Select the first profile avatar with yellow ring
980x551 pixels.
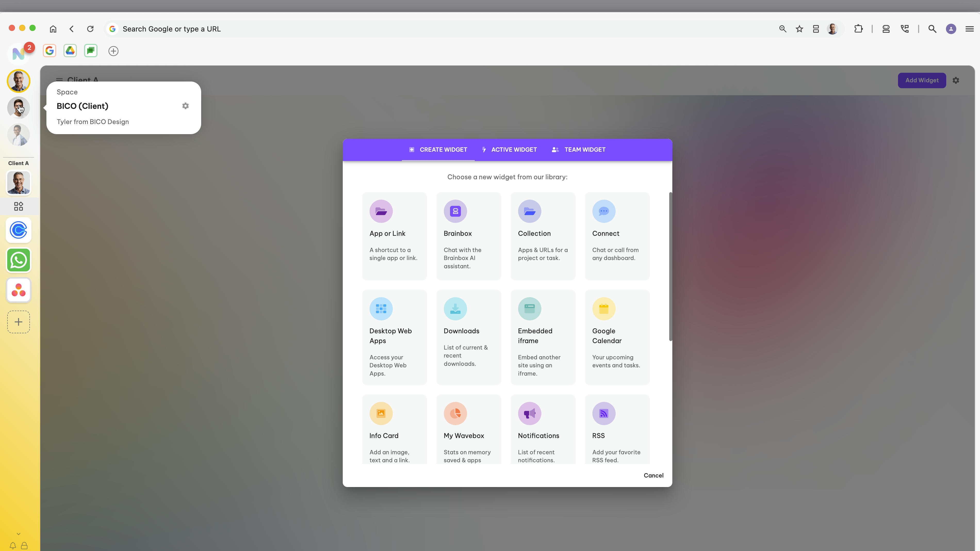[x=18, y=81]
